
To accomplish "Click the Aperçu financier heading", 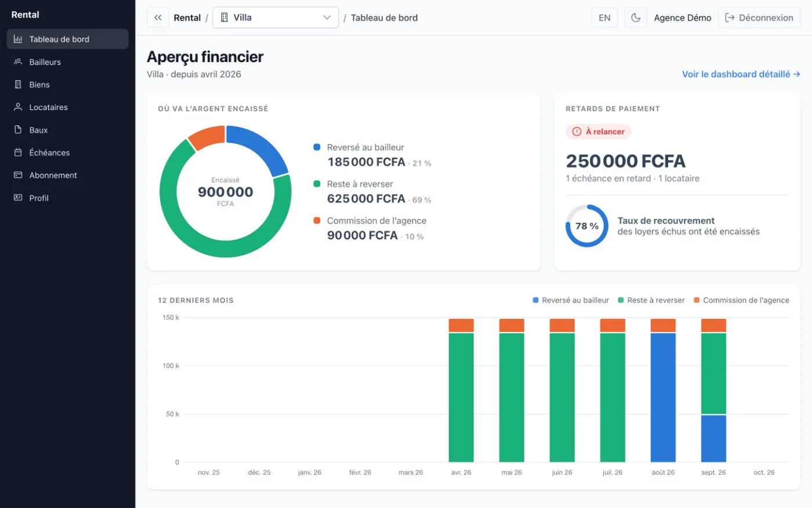I will (x=205, y=57).
